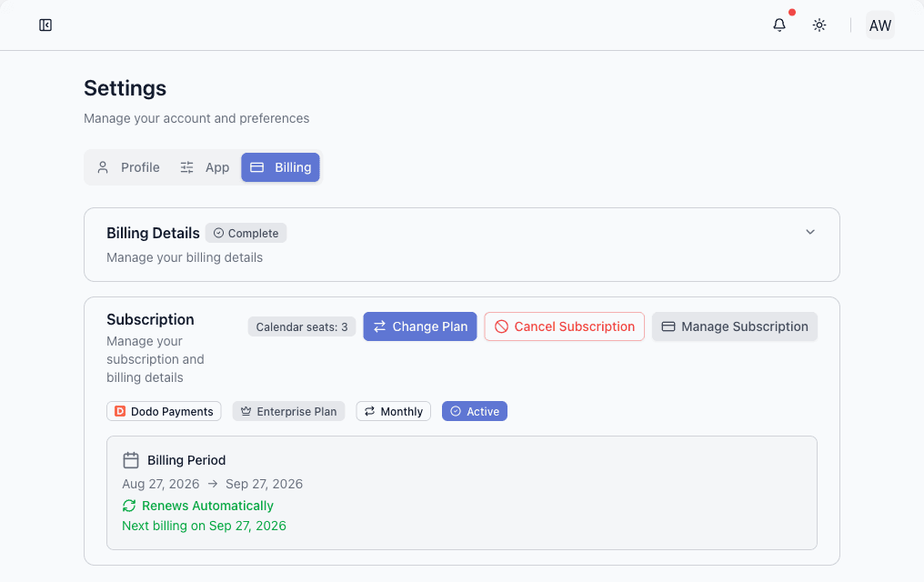Click "Manage your billing details" text
Screen dimensions: 924x582
pyautogui.click(x=185, y=257)
